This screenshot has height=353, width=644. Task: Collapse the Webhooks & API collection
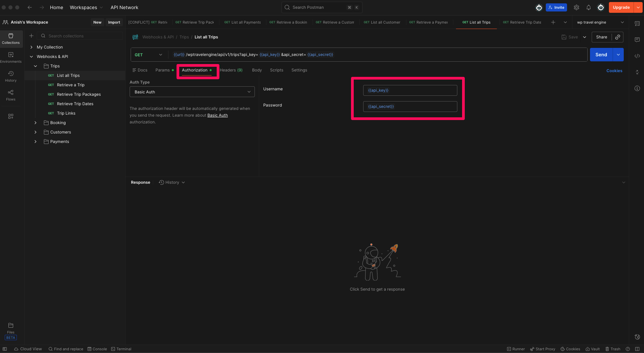[31, 57]
